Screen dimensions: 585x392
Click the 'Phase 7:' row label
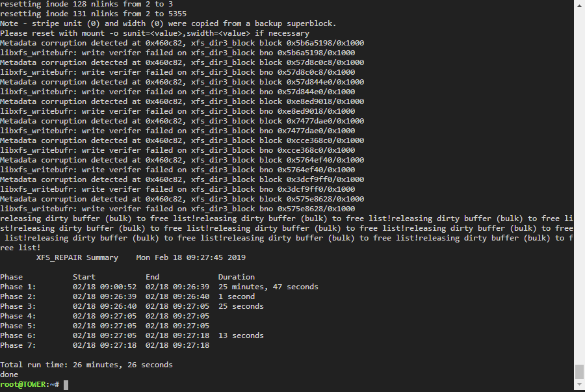tap(18, 345)
